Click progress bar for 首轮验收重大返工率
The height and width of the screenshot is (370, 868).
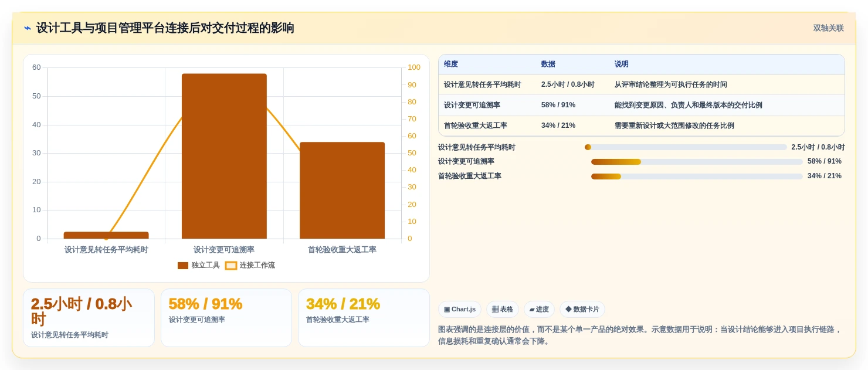pos(697,176)
